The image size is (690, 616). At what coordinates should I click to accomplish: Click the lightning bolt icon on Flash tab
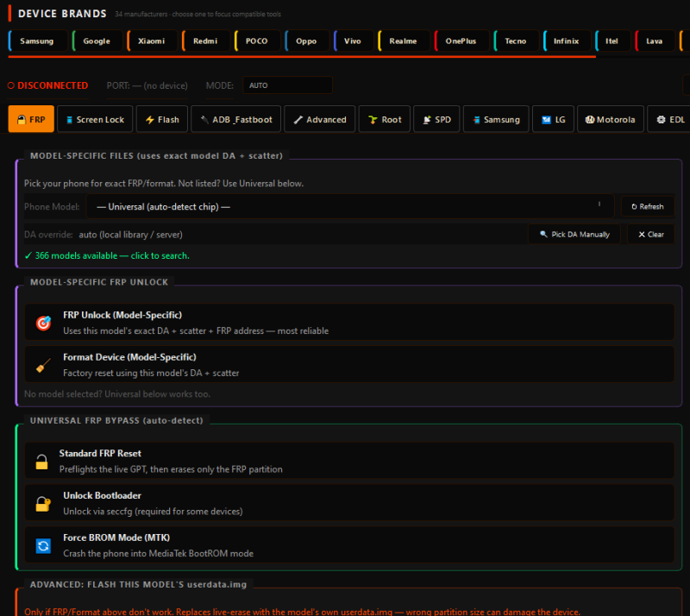[x=149, y=120]
